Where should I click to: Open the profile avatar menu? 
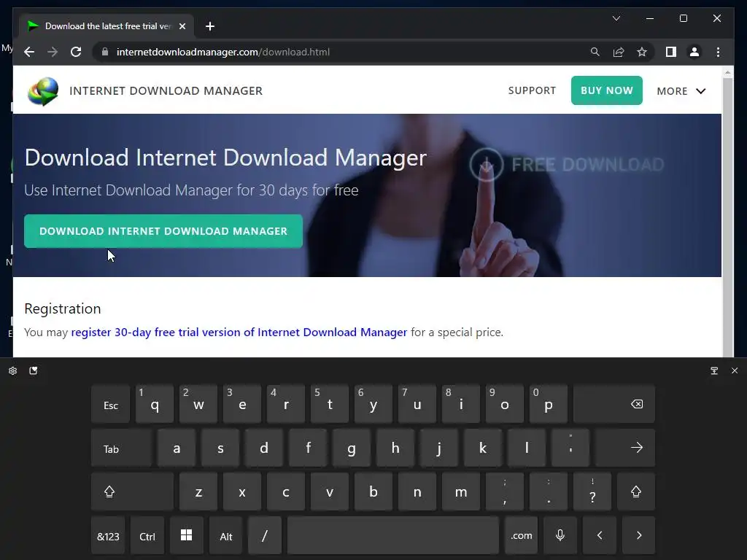pos(694,52)
